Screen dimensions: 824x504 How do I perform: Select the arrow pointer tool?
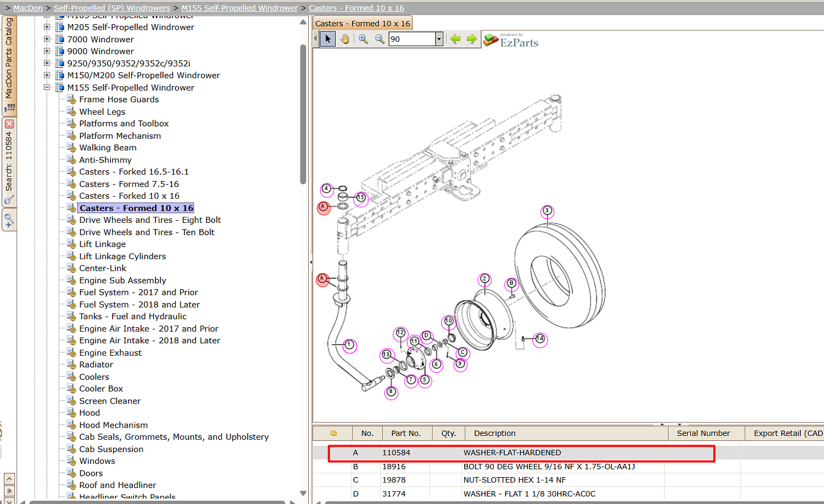coord(328,39)
